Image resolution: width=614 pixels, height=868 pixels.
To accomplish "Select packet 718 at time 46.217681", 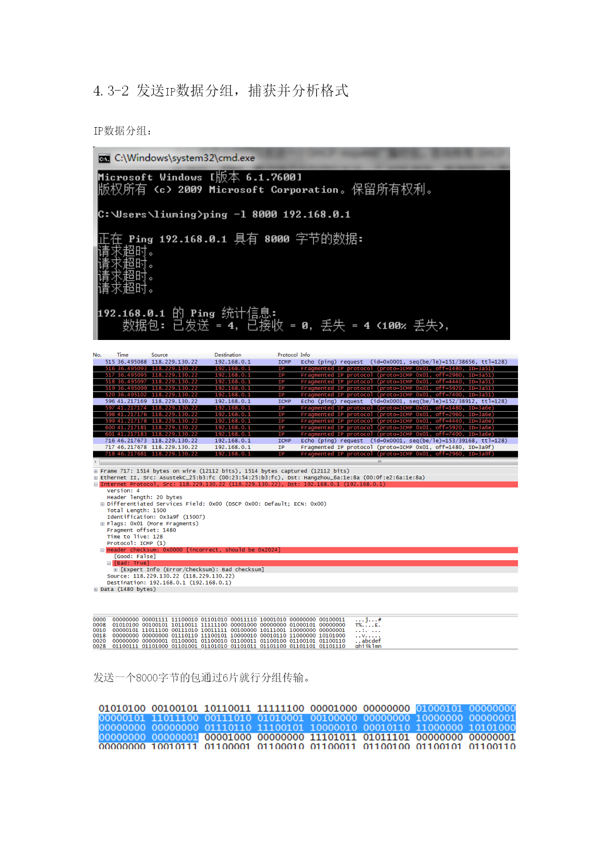I will point(305,454).
